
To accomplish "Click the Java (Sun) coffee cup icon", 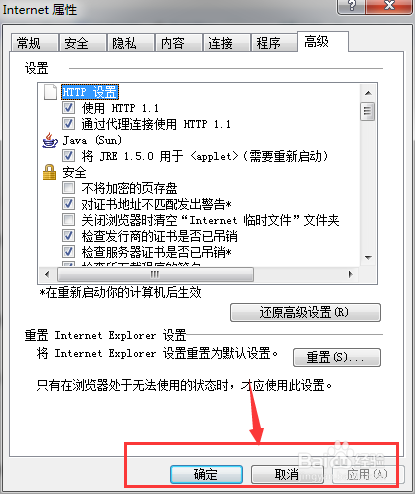I will click(x=50, y=140).
